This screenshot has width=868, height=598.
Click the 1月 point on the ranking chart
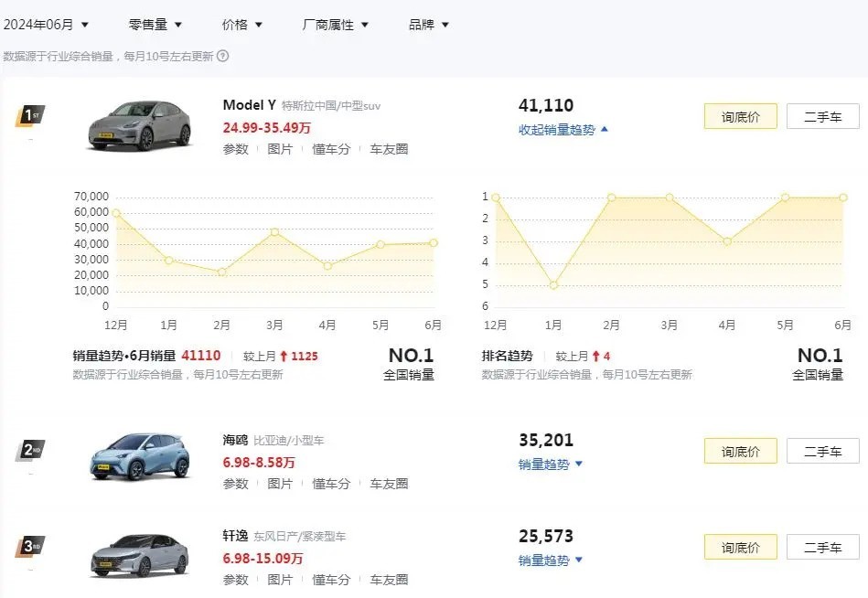553,285
